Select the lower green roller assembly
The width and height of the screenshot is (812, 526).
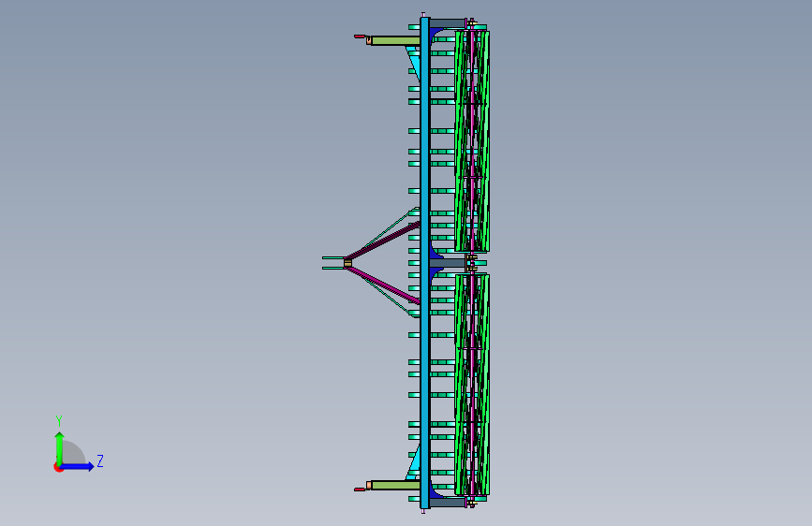point(472,385)
